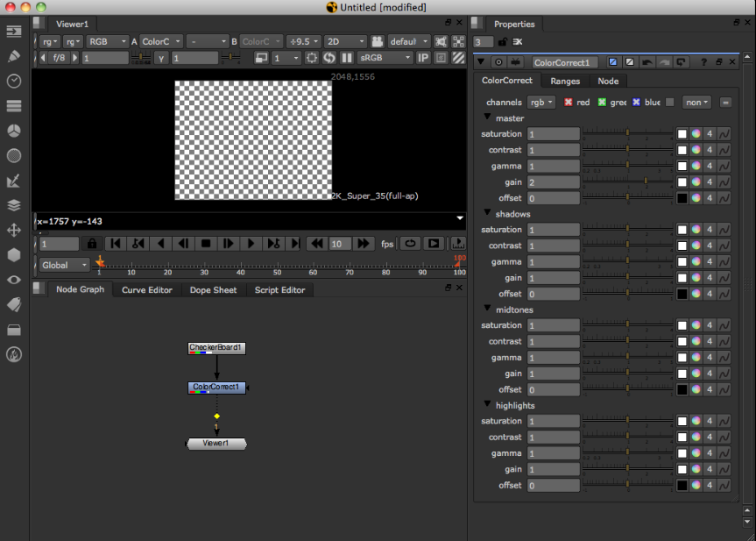Lock the timeline frame range
The height and width of the screenshot is (541, 756).
pyautogui.click(x=92, y=244)
